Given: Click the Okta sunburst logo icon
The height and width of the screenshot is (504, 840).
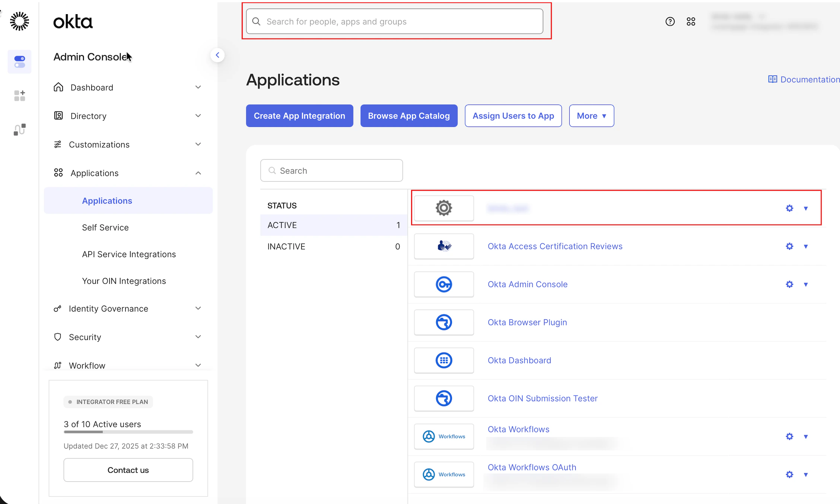Looking at the screenshot, I should (x=19, y=21).
